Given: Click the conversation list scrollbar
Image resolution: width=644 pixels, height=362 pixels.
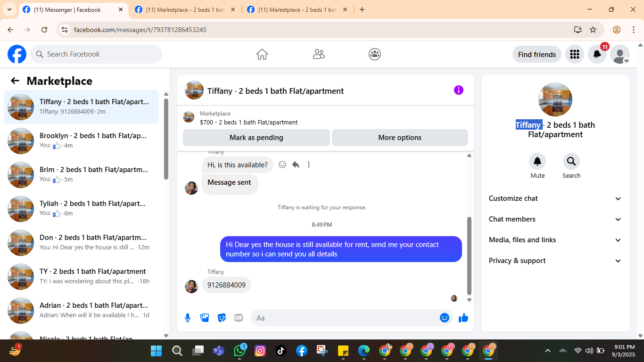Looking at the screenshot, I should tap(166, 139).
